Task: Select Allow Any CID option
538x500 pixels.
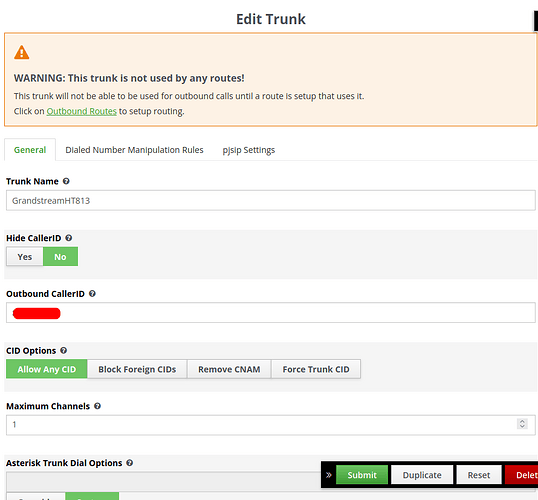Action: 47,369
